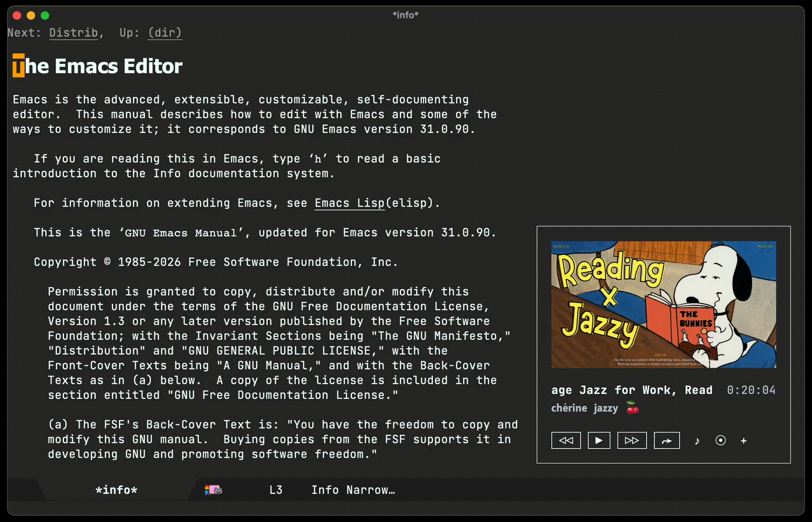Screen dimensions: 812x522
Task: Click the *info* window title text
Action: 406,15
